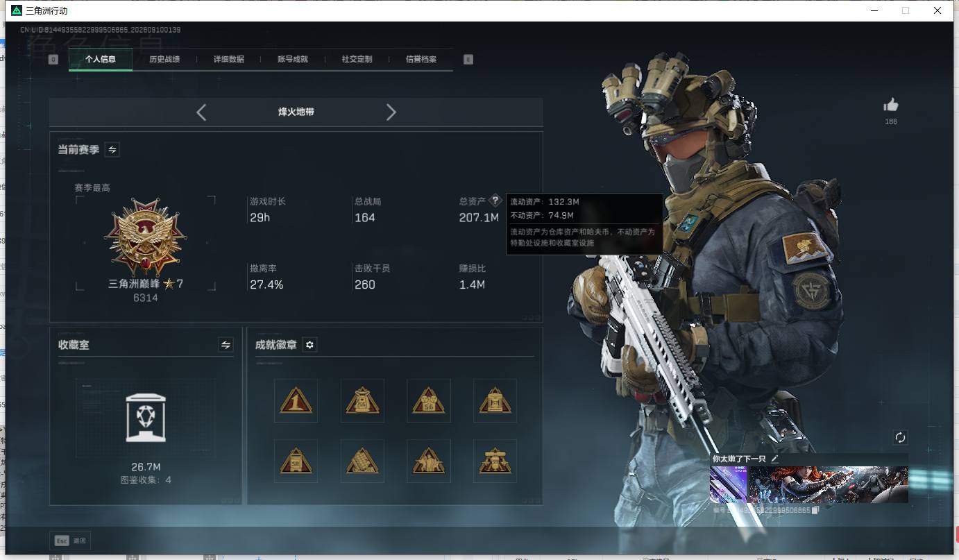
Task: Click the 烽火地带 mode title
Action: click(x=296, y=112)
